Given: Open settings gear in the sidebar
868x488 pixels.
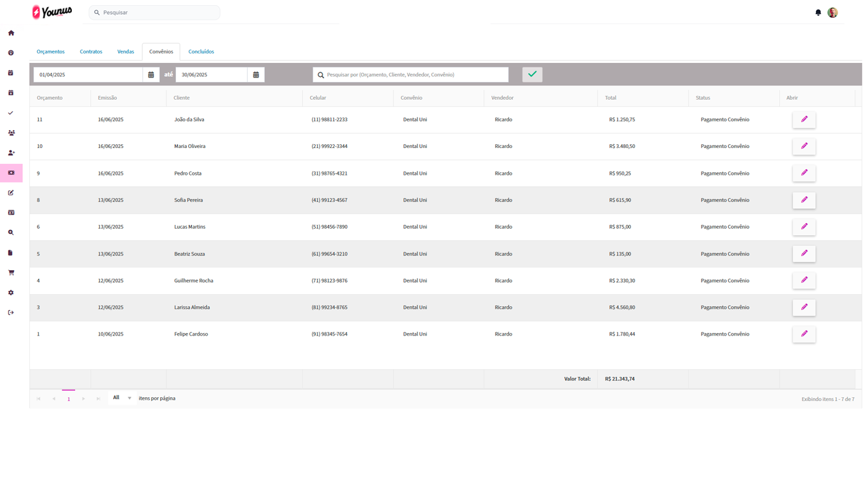Looking at the screenshot, I should coord(11,293).
